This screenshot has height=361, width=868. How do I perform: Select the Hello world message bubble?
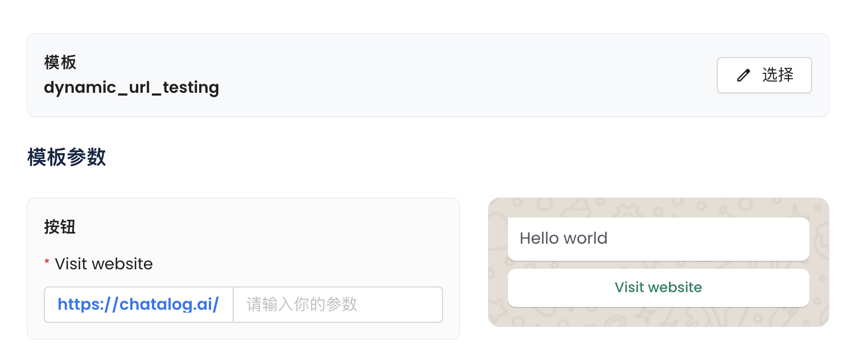coord(658,239)
